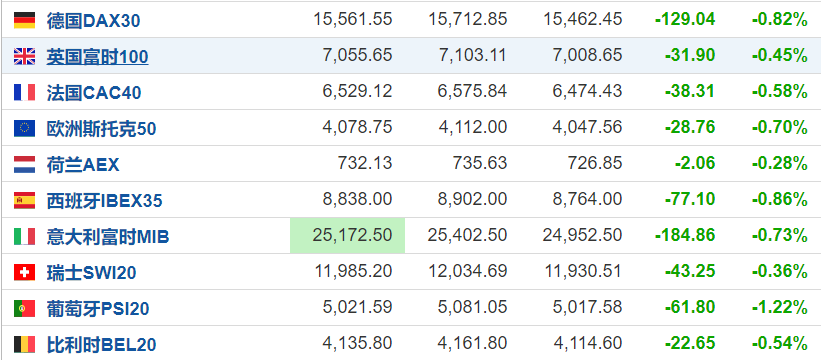Click the Italian flag icon
Viewport: 821px width, 360px height.
pyautogui.click(x=24, y=237)
